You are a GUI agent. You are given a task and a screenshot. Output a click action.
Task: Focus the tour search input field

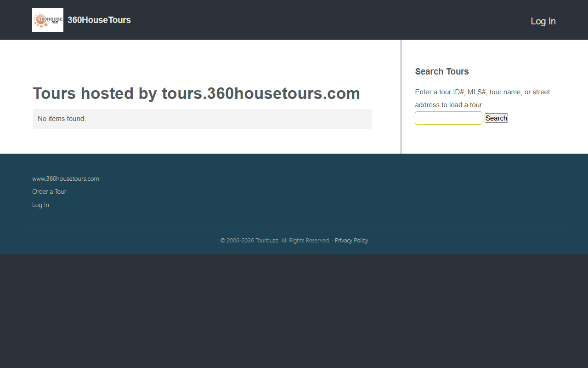coord(448,118)
